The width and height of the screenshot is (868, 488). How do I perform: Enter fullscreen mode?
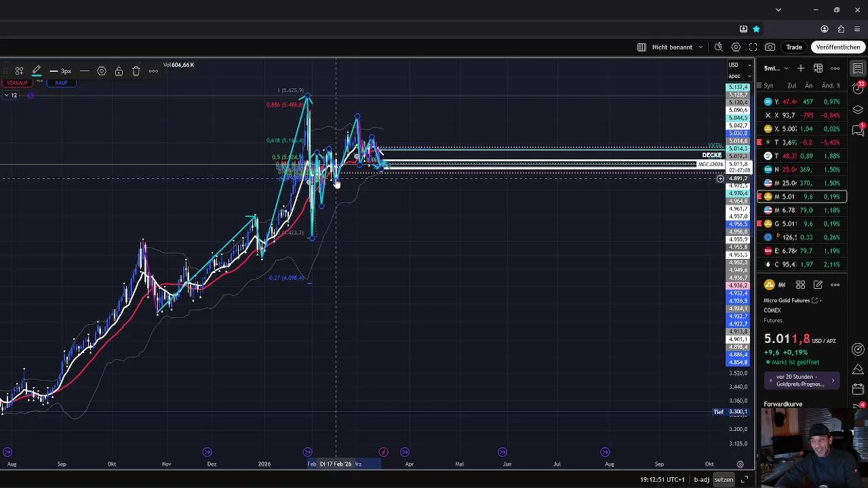(753, 47)
